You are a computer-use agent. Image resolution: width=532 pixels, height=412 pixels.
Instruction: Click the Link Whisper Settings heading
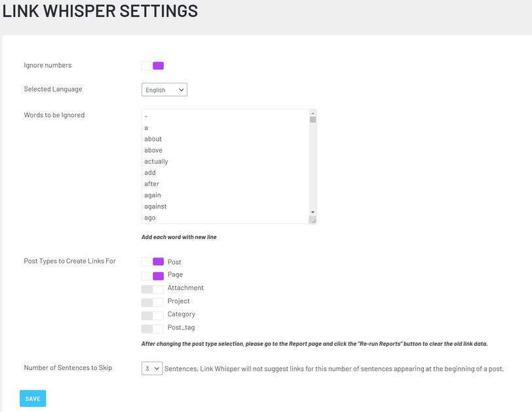tap(100, 11)
